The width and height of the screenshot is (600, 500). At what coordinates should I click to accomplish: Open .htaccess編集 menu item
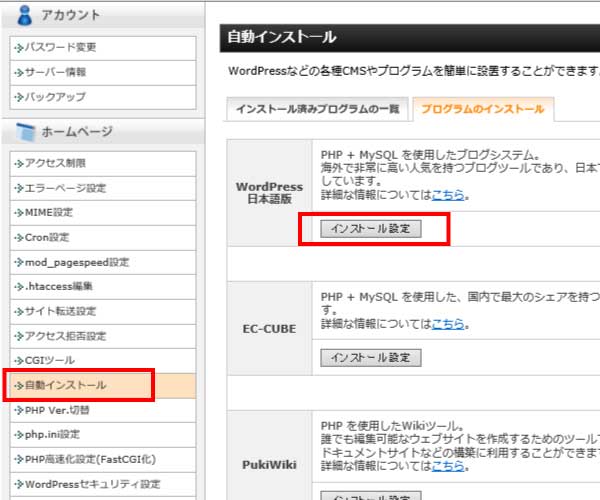coord(103,287)
